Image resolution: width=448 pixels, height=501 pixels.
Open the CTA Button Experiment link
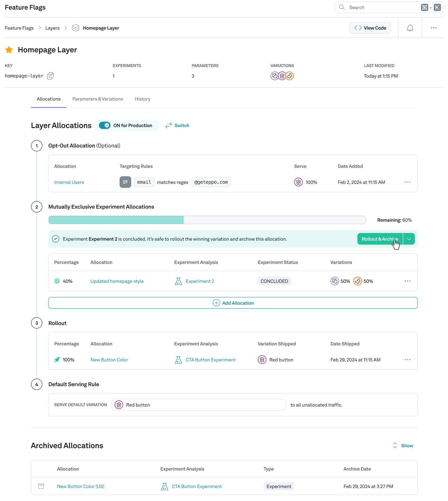pos(210,360)
